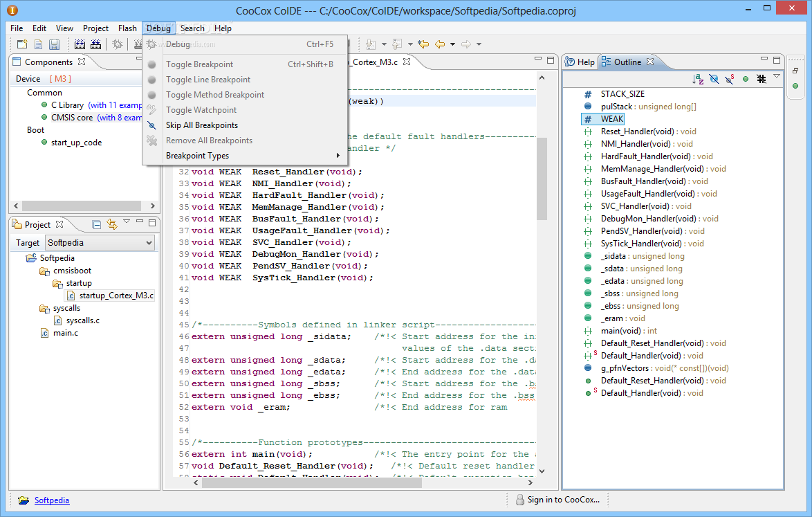Screen dimensions: 812x517
Task: Open the Search menu
Action: (192, 28)
